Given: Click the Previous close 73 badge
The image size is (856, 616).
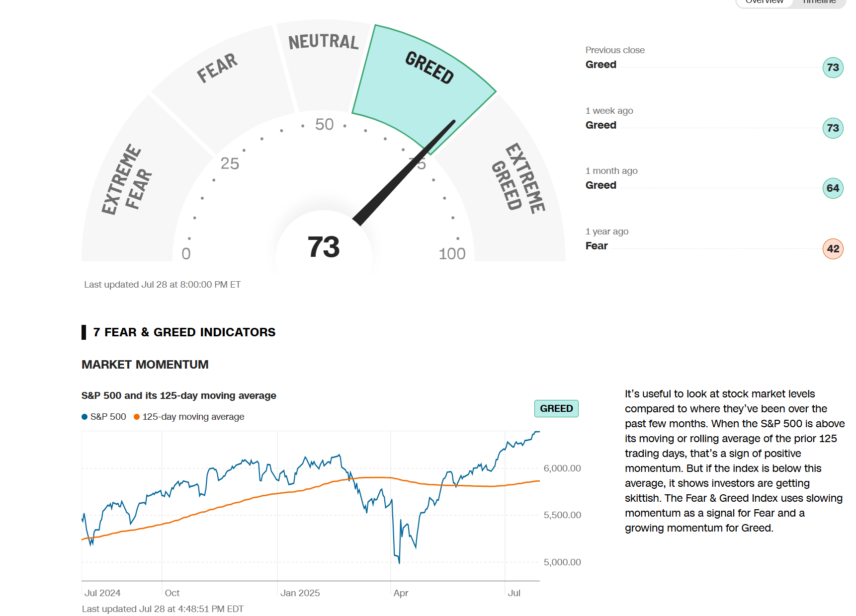Looking at the screenshot, I should coord(833,68).
